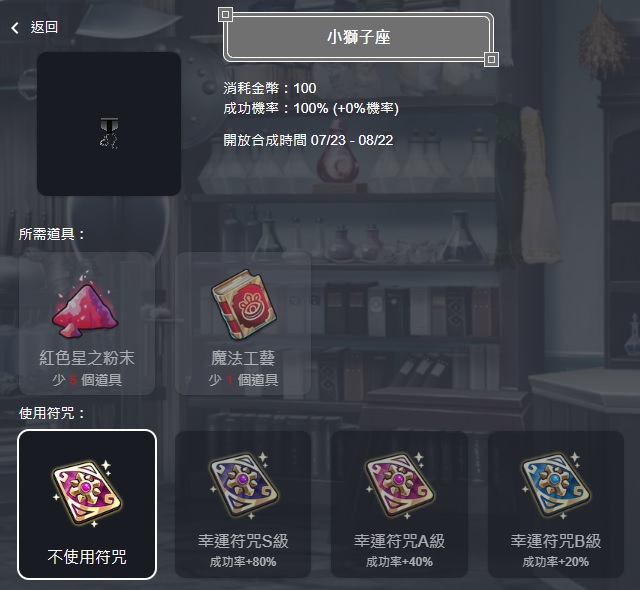Choose the 幸運符咒A級 option card
640x590 pixels.
[x=399, y=504]
